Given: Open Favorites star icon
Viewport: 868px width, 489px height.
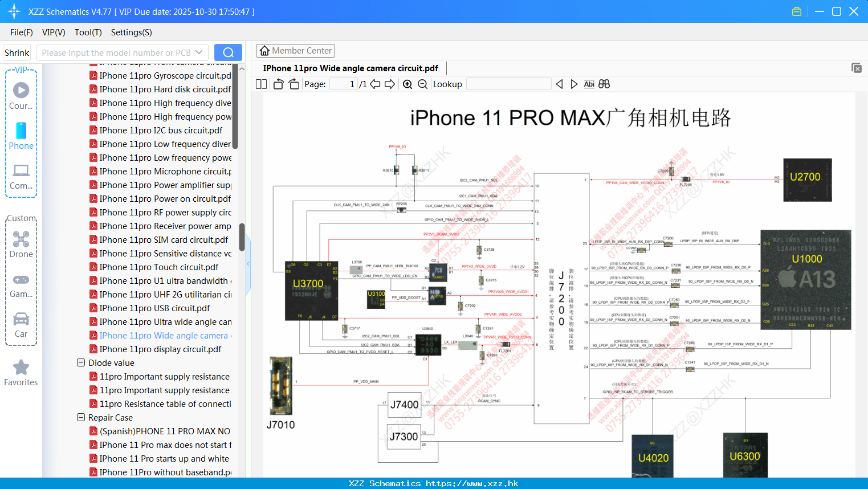Looking at the screenshot, I should coord(21,373).
